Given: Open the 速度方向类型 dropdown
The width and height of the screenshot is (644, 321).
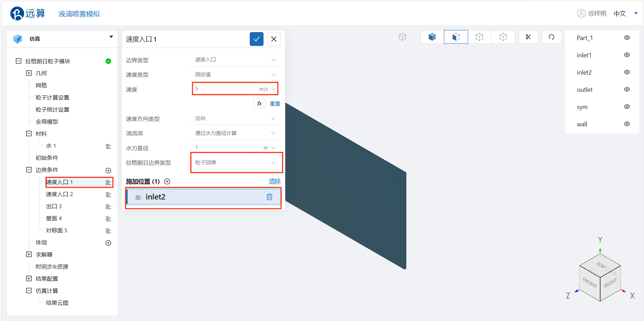Looking at the screenshot, I should [236, 118].
